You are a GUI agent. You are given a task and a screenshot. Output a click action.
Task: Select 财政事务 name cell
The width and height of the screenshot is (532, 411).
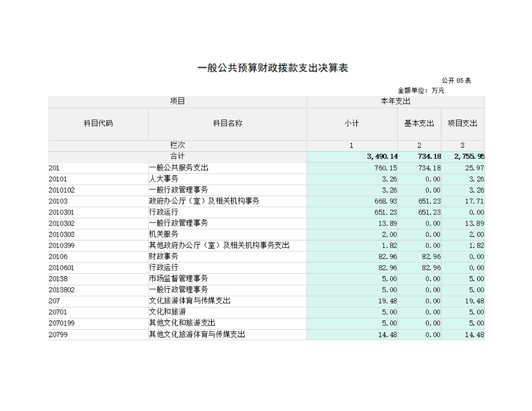click(x=227, y=257)
